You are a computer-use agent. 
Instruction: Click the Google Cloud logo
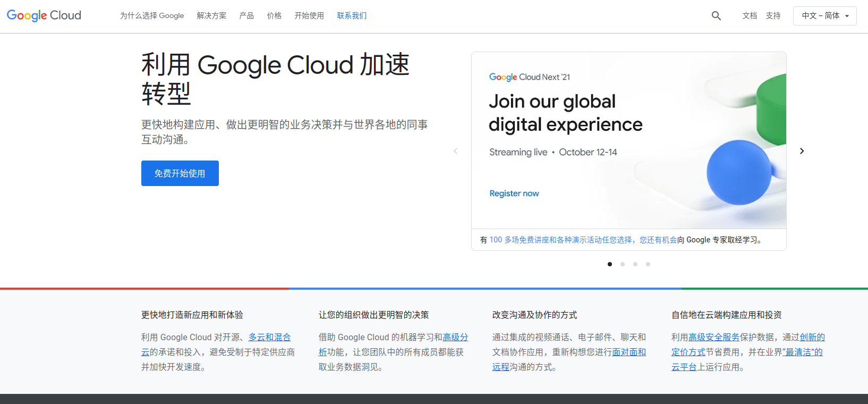point(44,15)
